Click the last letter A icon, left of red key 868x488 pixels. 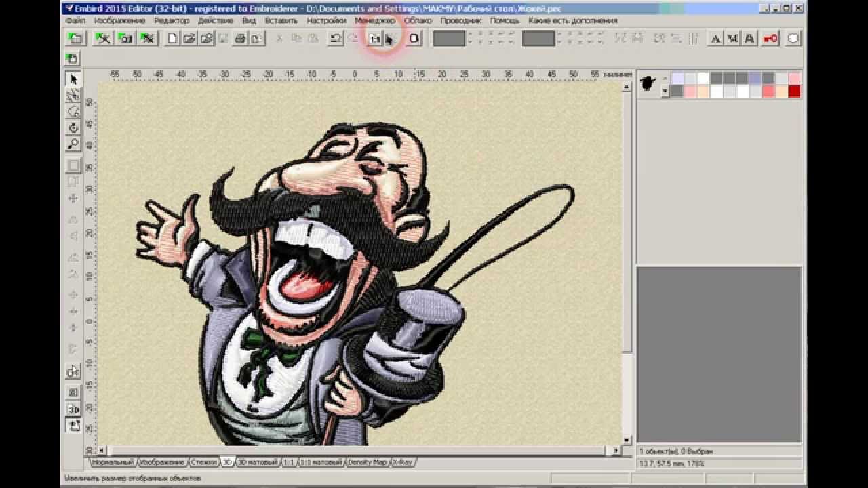click(x=750, y=39)
